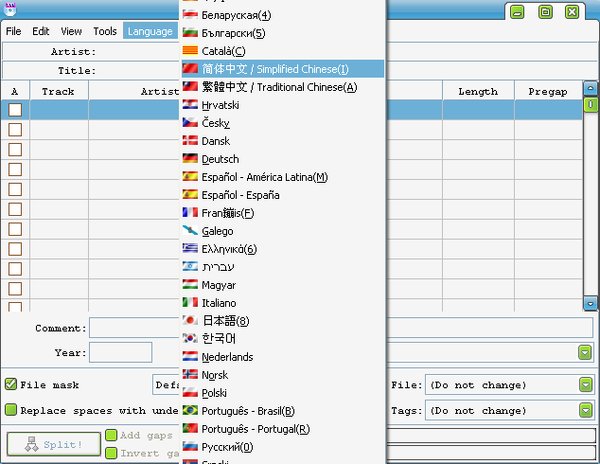Click the Polish flag next to Polski
Image resolution: width=600 pixels, height=464 pixels.
[190, 392]
